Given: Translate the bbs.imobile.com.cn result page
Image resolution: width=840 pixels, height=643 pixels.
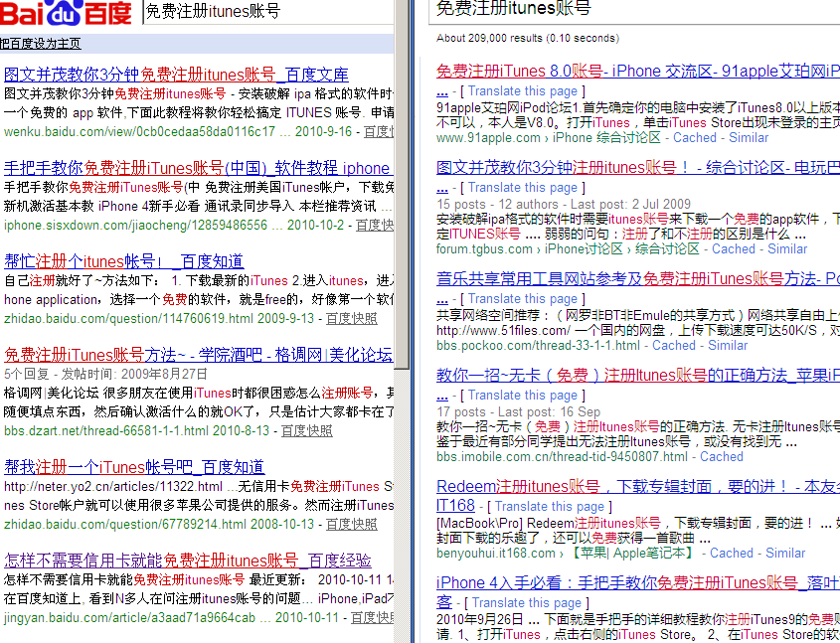Looking at the screenshot, I should click(x=523, y=396).
